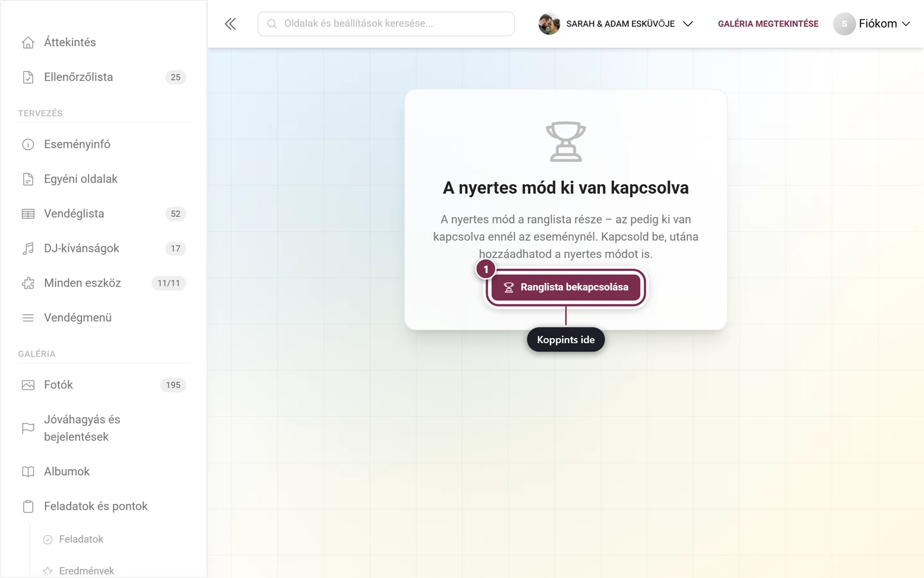
Task: Select the Feladatok és pontok clipboard icon
Action: click(x=28, y=507)
